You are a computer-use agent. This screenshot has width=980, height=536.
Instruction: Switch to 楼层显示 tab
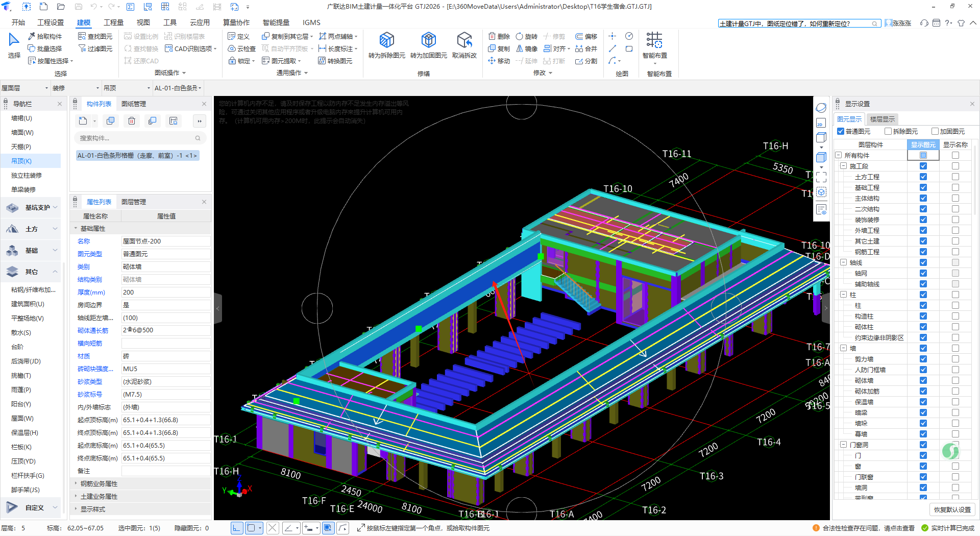[883, 119]
